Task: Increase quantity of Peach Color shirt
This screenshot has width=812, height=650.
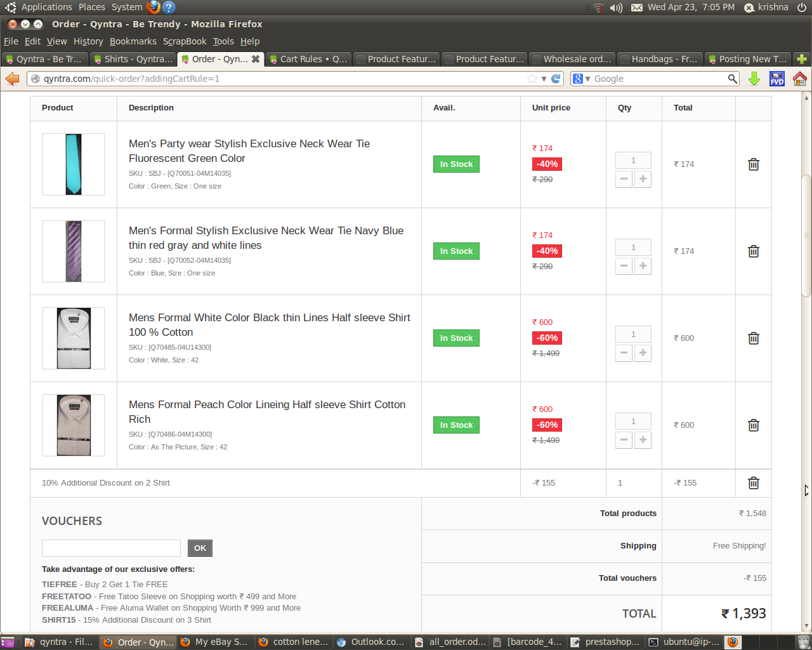Action: tap(643, 440)
